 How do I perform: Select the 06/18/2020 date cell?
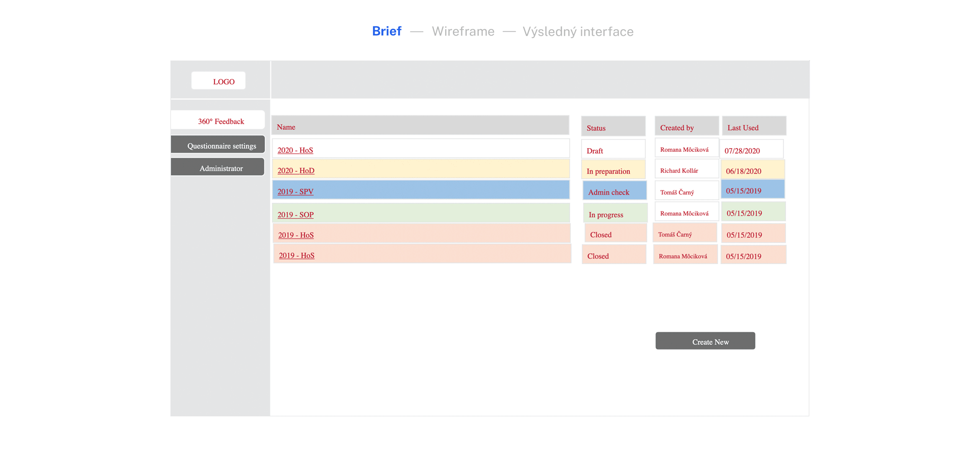753,170
